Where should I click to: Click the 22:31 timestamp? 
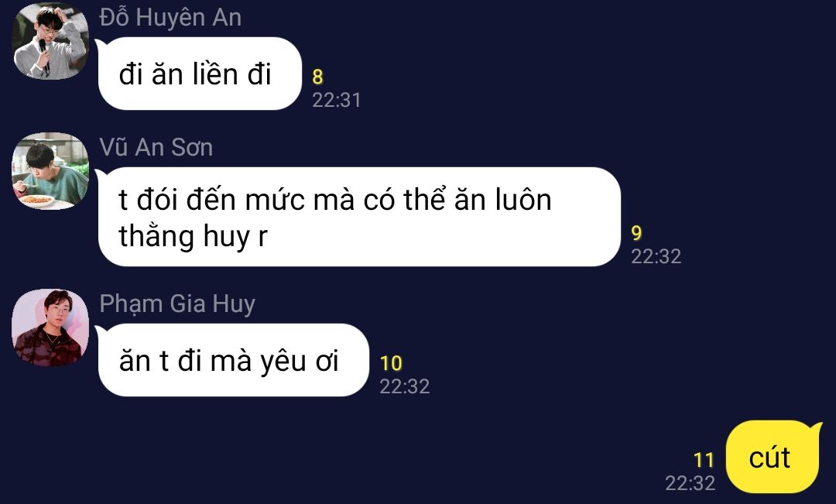tap(337, 101)
